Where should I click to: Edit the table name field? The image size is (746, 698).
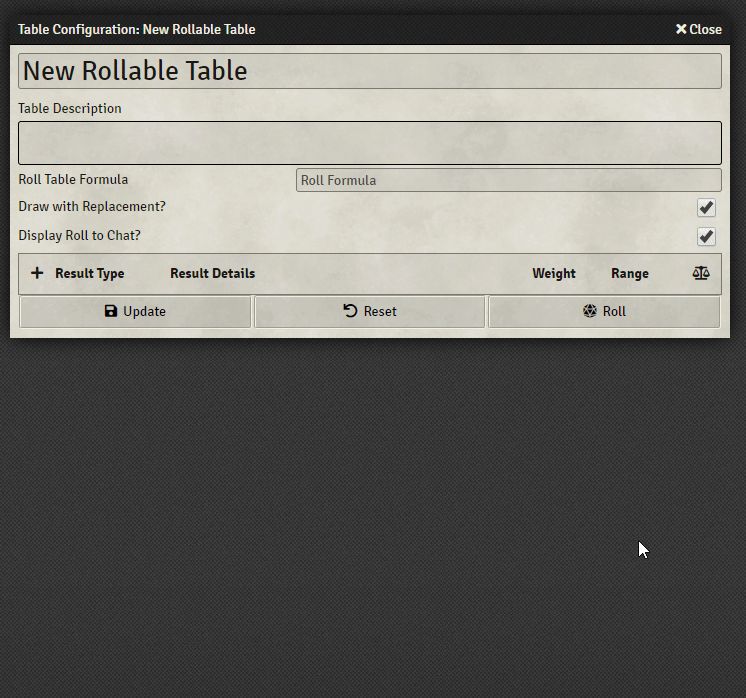pos(370,71)
